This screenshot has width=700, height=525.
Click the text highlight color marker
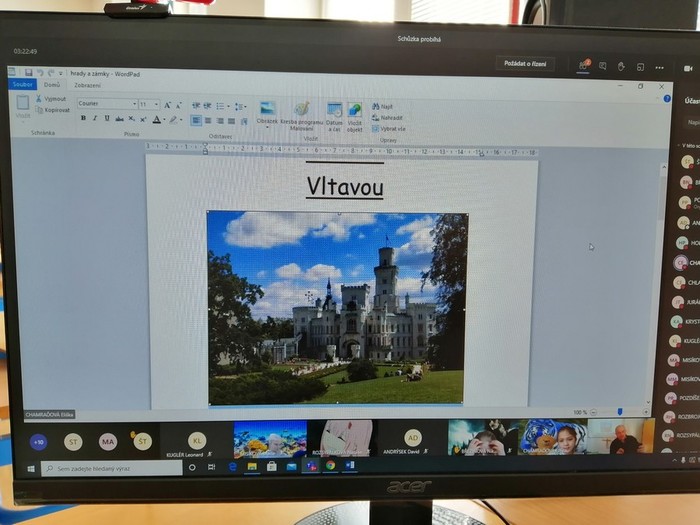pyautogui.click(x=173, y=120)
